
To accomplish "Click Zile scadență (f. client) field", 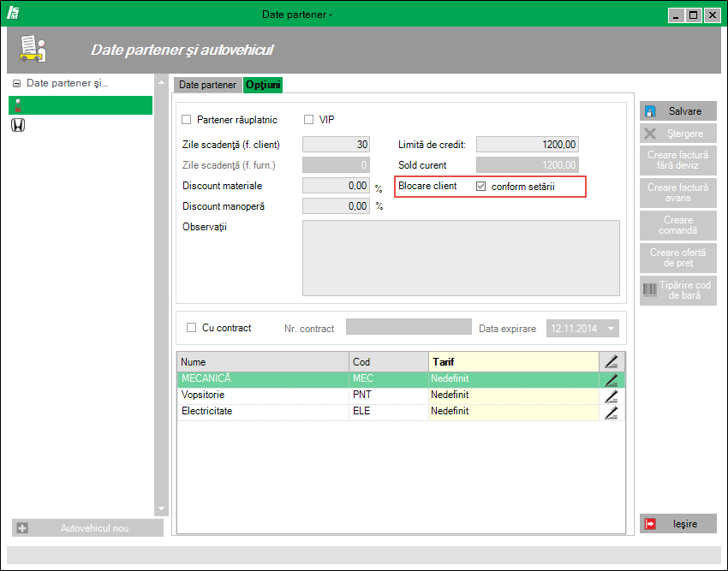I will [336, 145].
